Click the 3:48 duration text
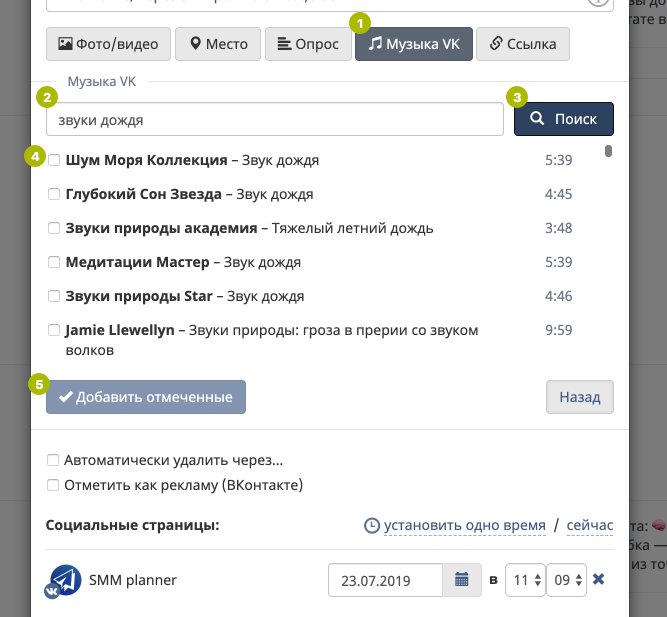Viewport: 667px width, 617px height. [559, 228]
